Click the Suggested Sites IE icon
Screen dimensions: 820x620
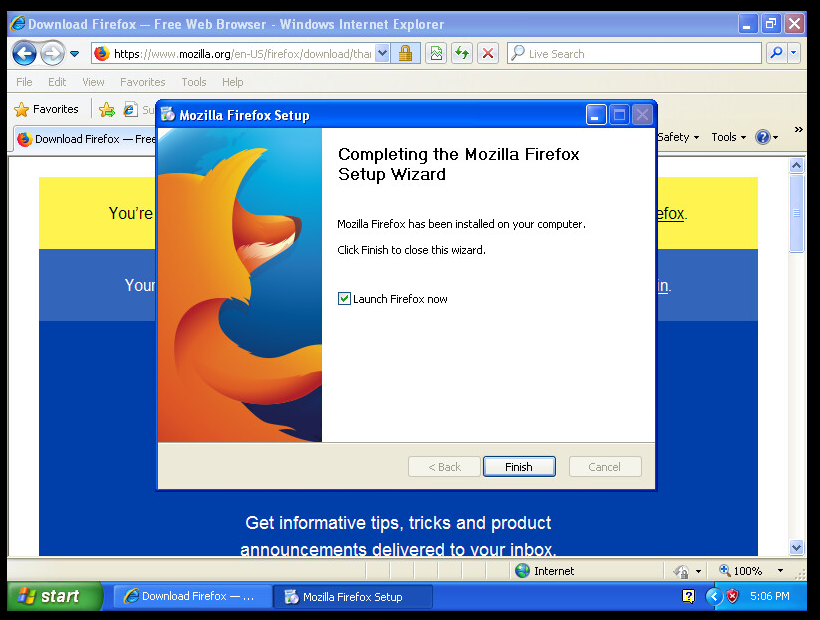130,109
